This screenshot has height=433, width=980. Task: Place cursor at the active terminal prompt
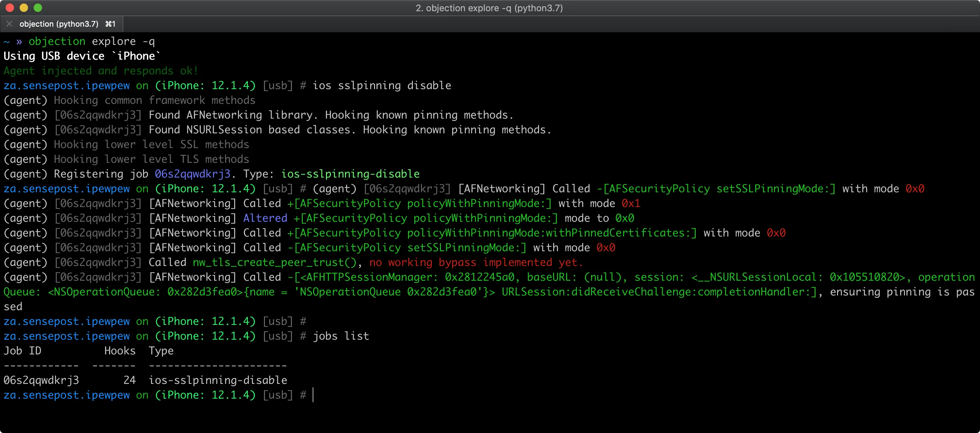click(313, 395)
